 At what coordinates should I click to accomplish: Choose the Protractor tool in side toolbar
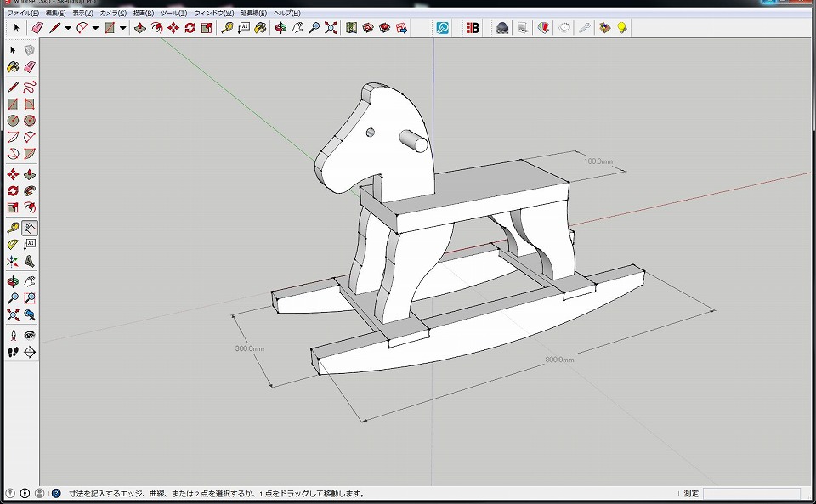point(14,245)
